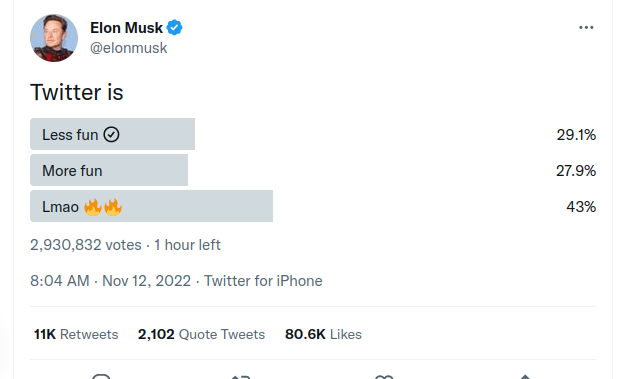Click the reply speech bubble icon

point(101,376)
